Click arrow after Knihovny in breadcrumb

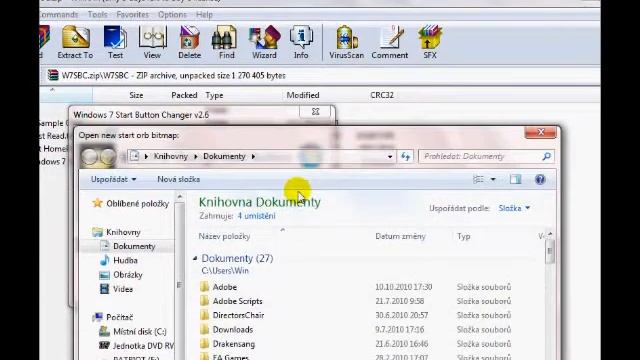pos(196,156)
